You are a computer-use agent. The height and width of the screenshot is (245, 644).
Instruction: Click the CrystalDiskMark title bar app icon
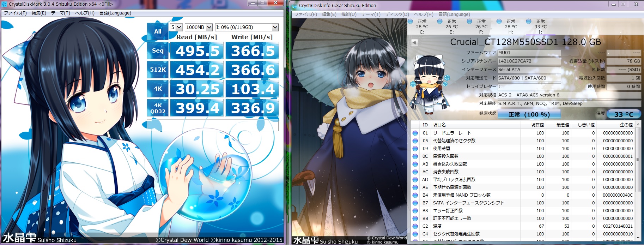point(5,4)
